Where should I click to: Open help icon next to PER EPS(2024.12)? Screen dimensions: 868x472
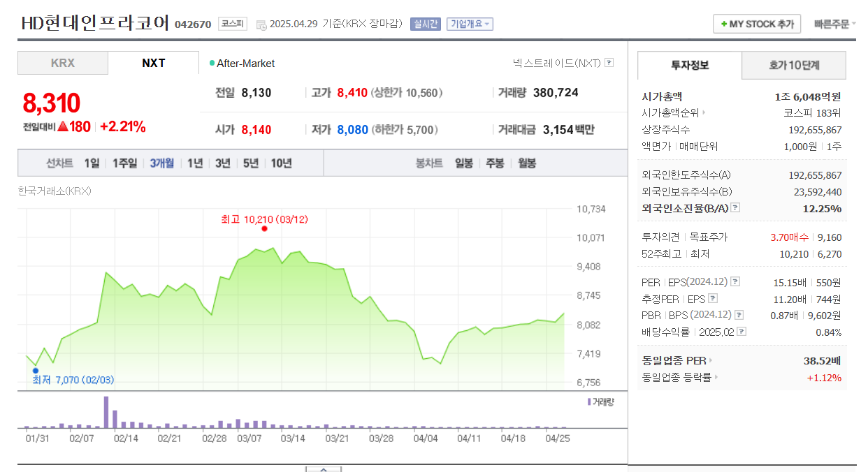(x=735, y=282)
